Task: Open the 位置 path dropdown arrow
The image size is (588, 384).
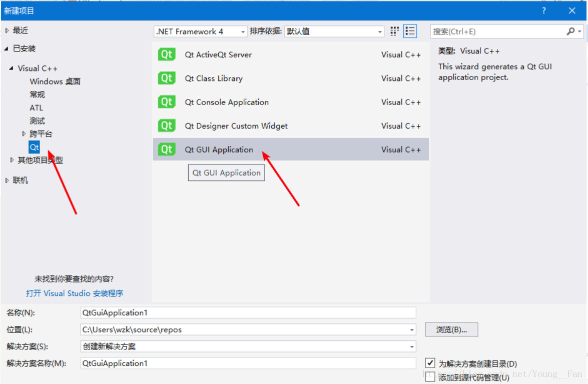Action: (x=412, y=329)
